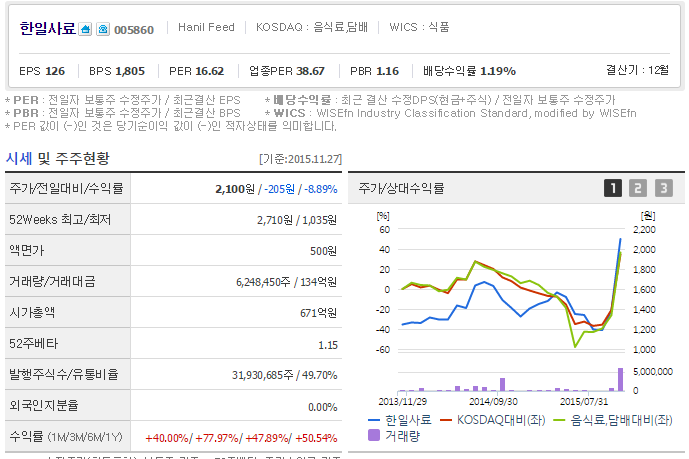Select the stock price 2,100원
Screen dimensions: 689x459
click(235, 189)
